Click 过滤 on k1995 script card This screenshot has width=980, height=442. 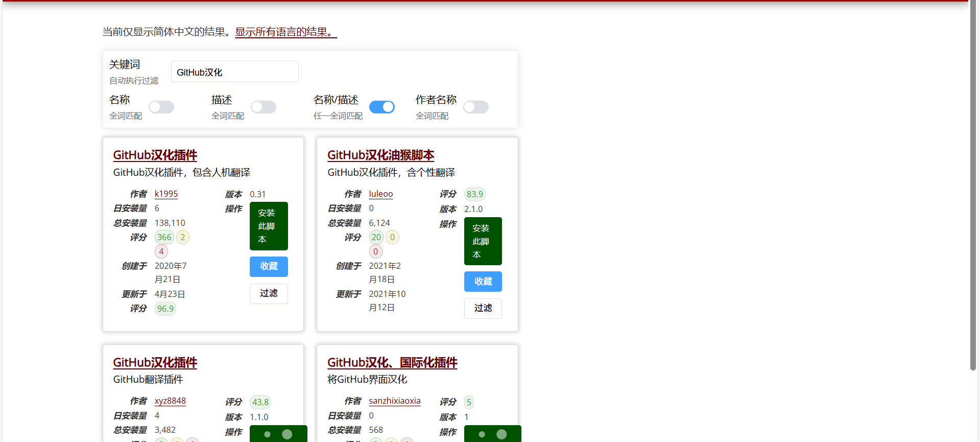(269, 293)
